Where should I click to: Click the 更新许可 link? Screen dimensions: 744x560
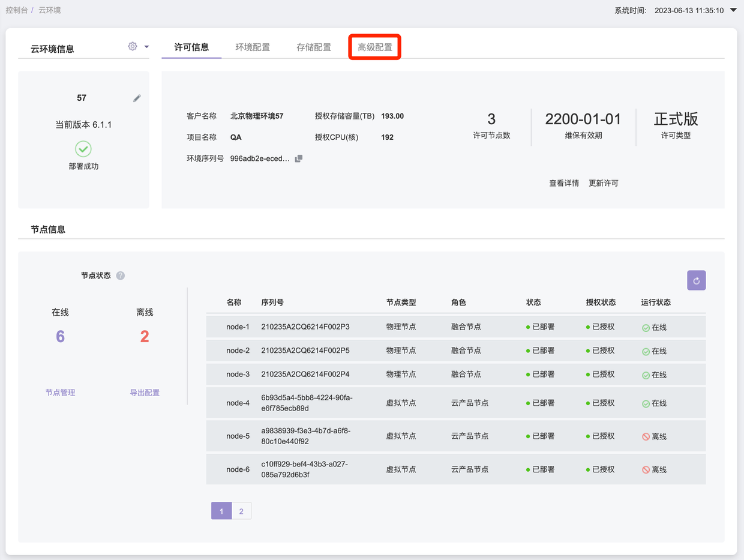click(603, 183)
